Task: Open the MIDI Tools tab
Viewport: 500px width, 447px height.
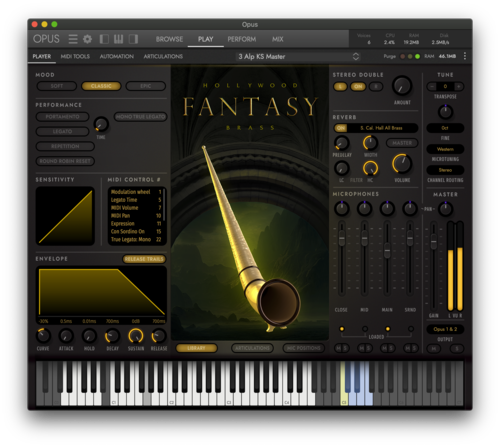Action: tap(75, 56)
